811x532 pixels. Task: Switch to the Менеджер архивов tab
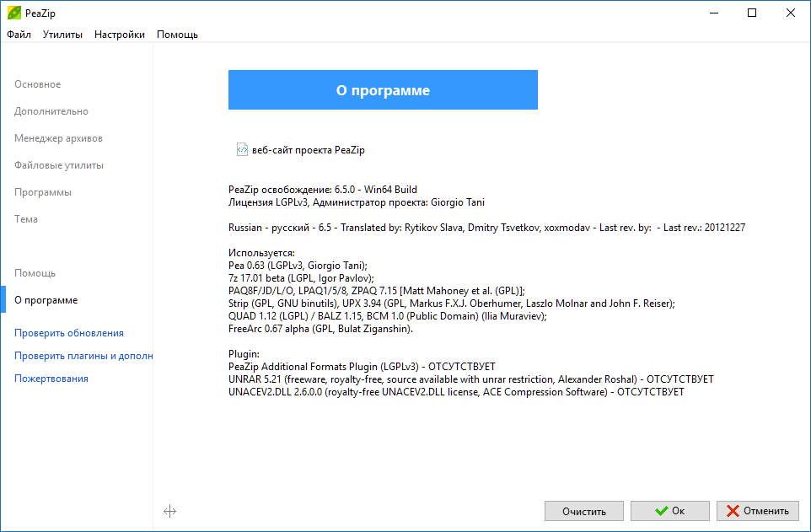pos(58,138)
